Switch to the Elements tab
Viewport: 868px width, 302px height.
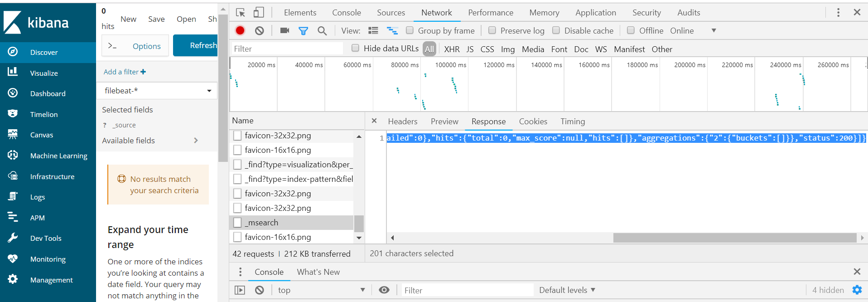click(x=300, y=13)
